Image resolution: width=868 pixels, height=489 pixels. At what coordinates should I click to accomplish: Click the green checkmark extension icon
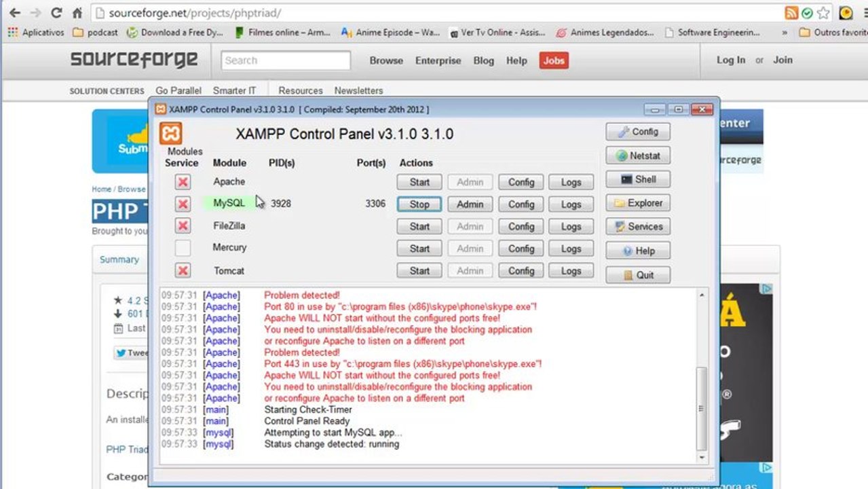click(807, 13)
